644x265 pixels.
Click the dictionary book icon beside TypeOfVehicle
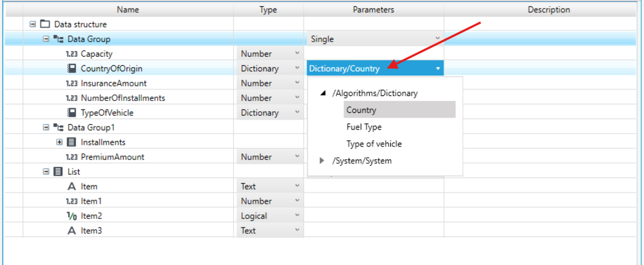(x=71, y=113)
